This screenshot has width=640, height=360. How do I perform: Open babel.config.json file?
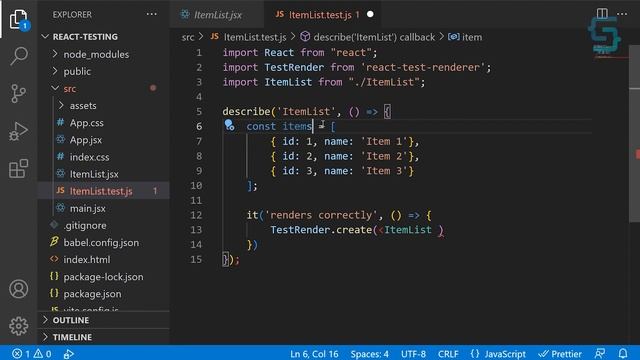tap(101, 242)
